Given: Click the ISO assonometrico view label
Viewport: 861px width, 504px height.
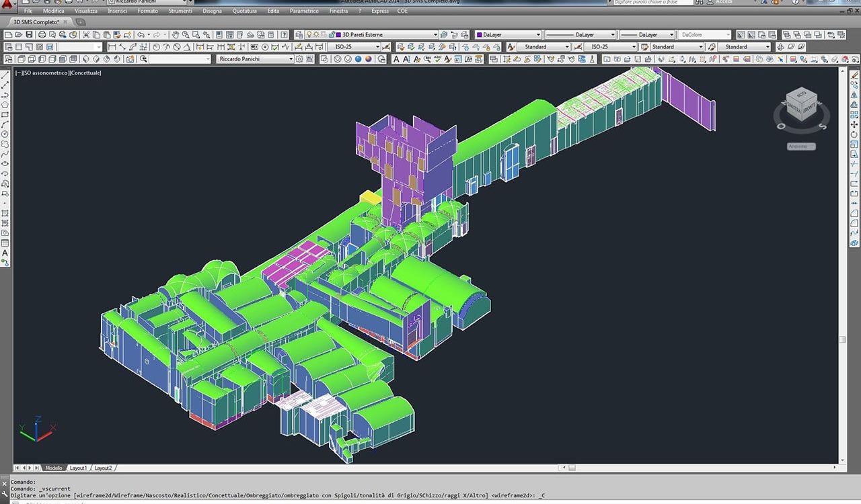Looking at the screenshot, I should 45,73.
